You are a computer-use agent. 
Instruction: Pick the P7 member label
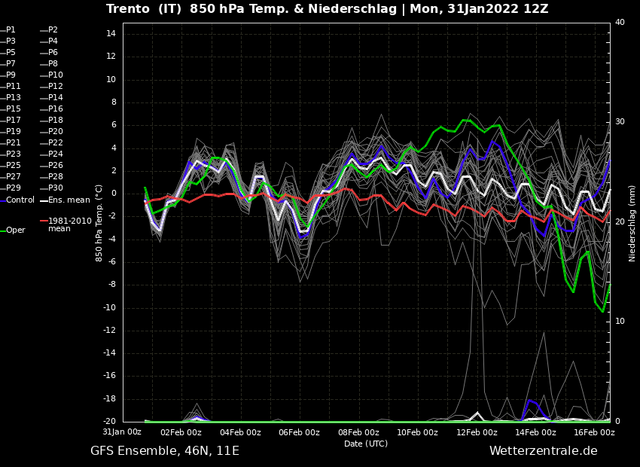[x=8, y=64]
